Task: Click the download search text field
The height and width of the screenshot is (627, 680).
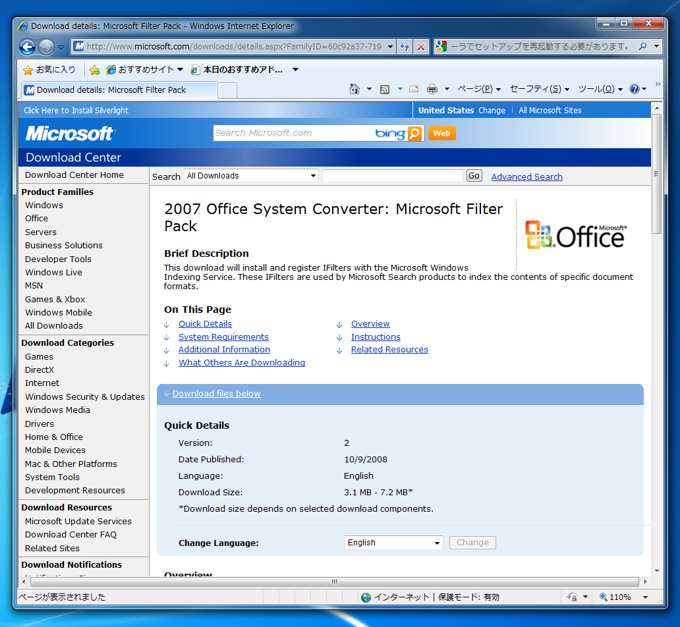Action: click(x=392, y=176)
